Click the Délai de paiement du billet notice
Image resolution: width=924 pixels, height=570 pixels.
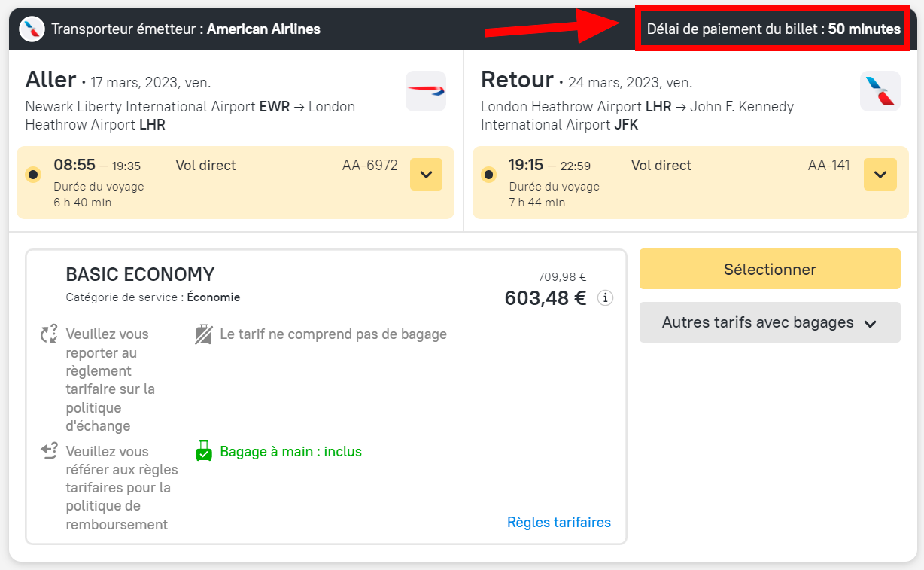tap(773, 29)
